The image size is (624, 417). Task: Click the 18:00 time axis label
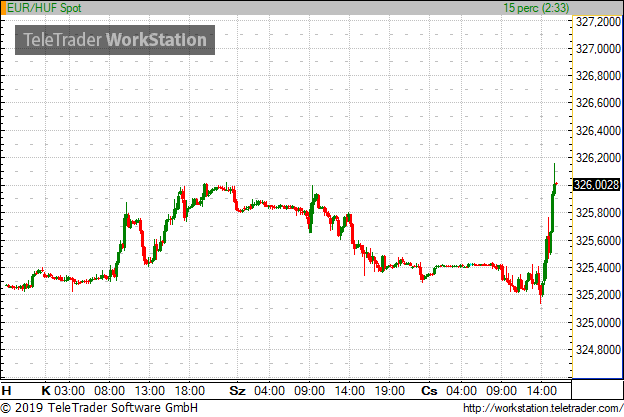click(190, 391)
